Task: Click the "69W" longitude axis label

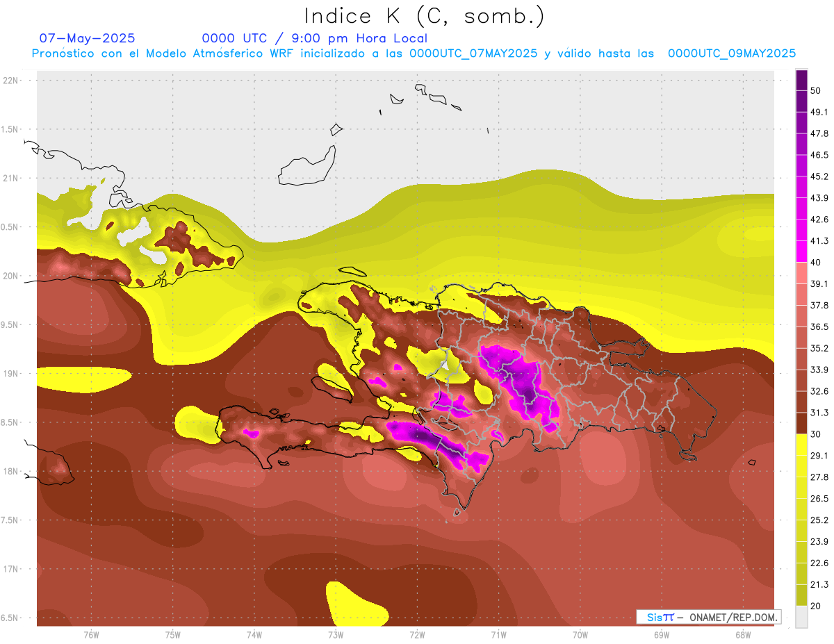Action: click(x=661, y=635)
